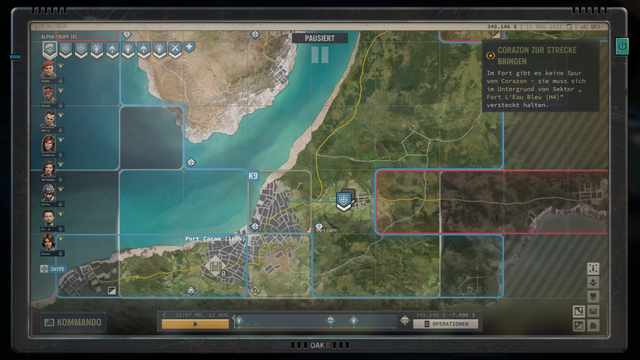640x360 pixels.
Task: Click the income text 349.146 $ -7.090 $
Action: [445, 315]
